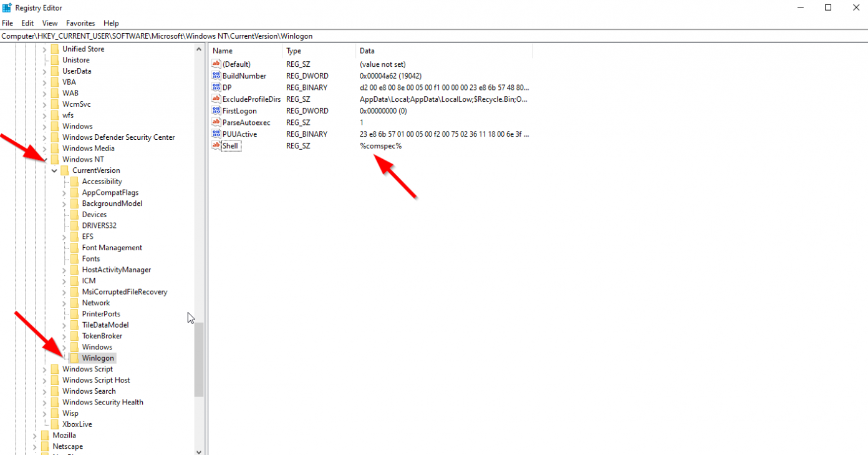Viewport: 868px width, 455px height.
Task: Click the XboxLive folder icon
Action: click(55, 424)
